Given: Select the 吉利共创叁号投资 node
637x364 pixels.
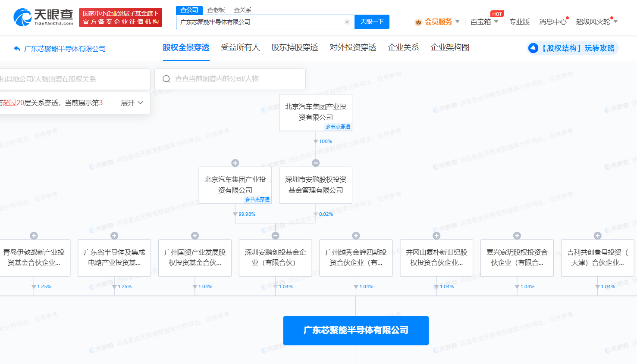Looking at the screenshot, I should pos(597,258).
